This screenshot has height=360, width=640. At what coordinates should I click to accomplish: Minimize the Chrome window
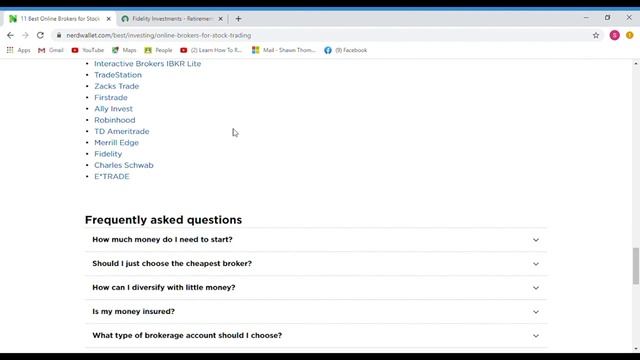[587, 18]
